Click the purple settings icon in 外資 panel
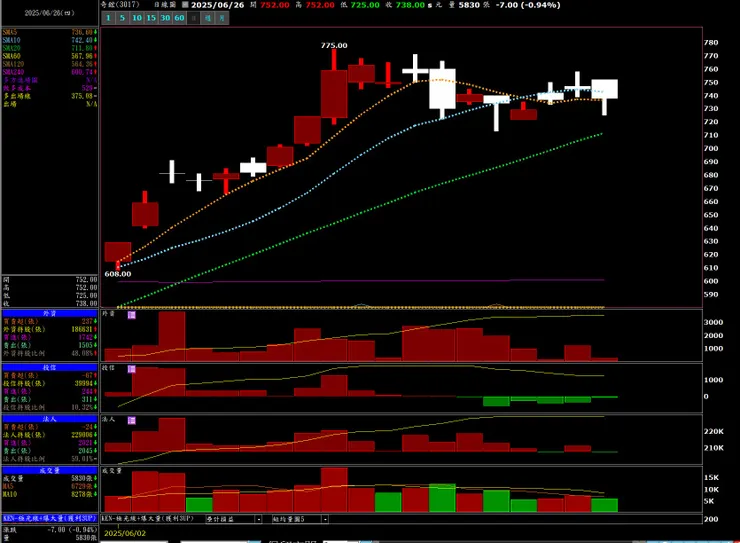 (x=132, y=315)
